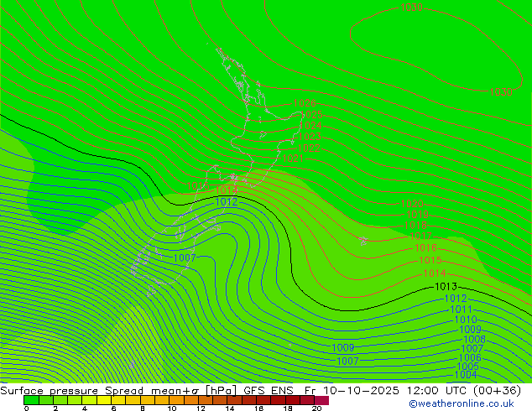This screenshot has height=411, width=532.
Task: Click the 1020 isobar label
Action: [x=412, y=204]
